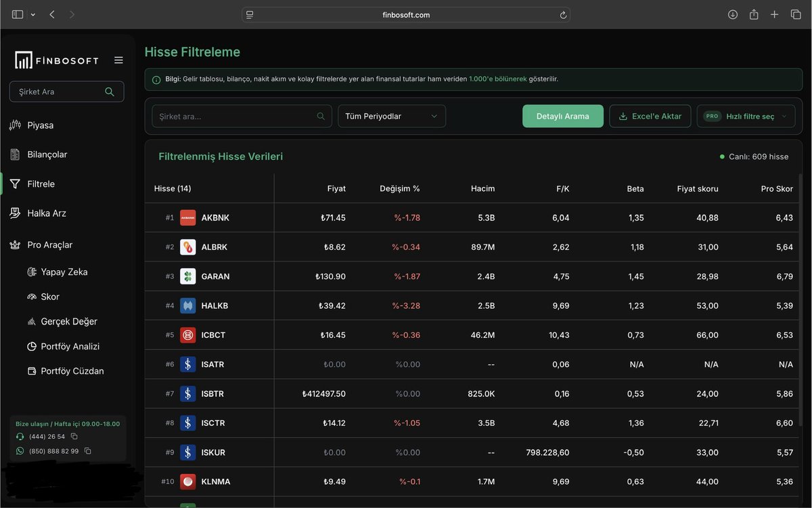The height and width of the screenshot is (508, 812).
Task: Click the GARAN stock logo
Action: [x=188, y=276]
